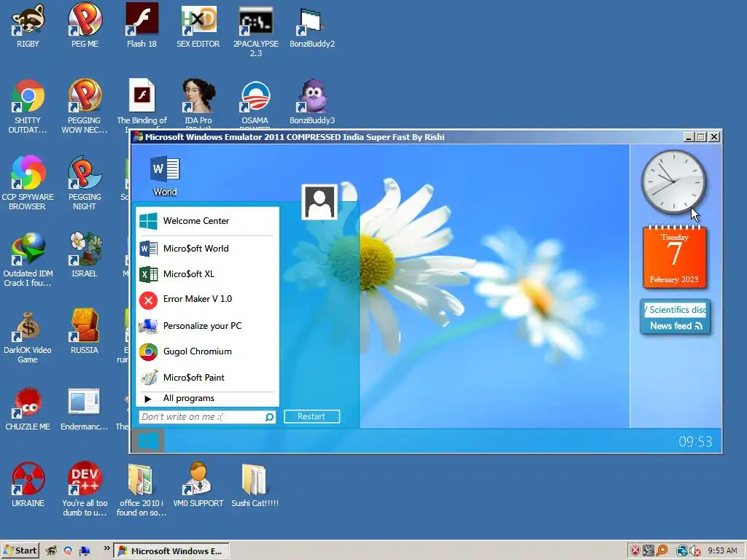Open the Endermanc... desktop icon
Viewport: 747px width, 560px height.
85,408
